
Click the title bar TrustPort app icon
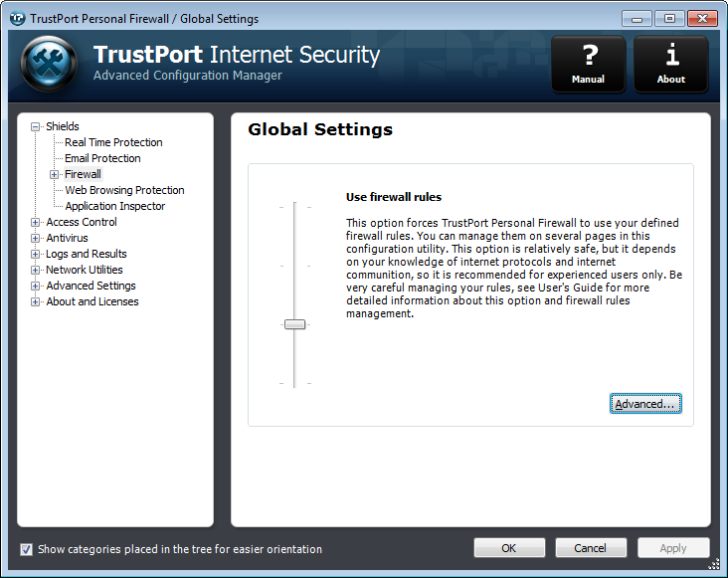[x=17, y=19]
